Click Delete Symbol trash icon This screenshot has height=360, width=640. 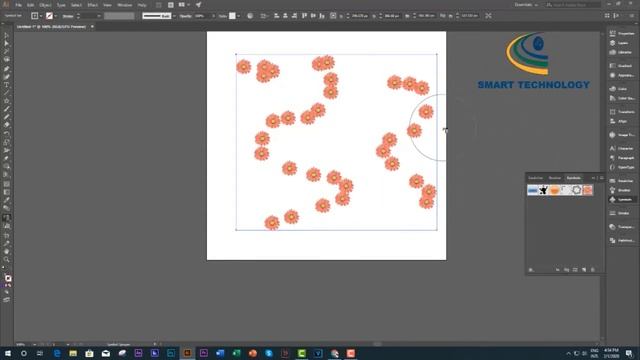(x=593, y=270)
